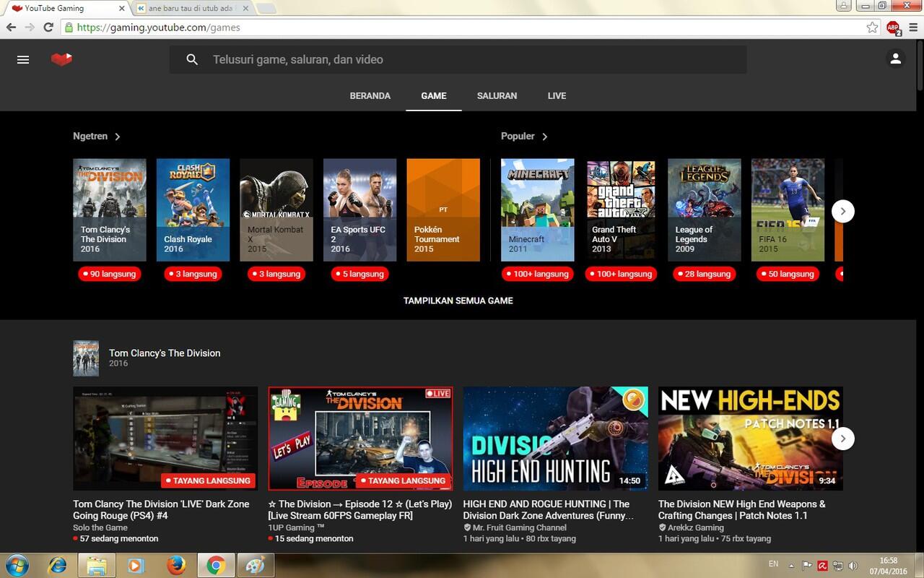Select the Chrome taskbar icon
924x578 pixels.
pyautogui.click(x=215, y=565)
